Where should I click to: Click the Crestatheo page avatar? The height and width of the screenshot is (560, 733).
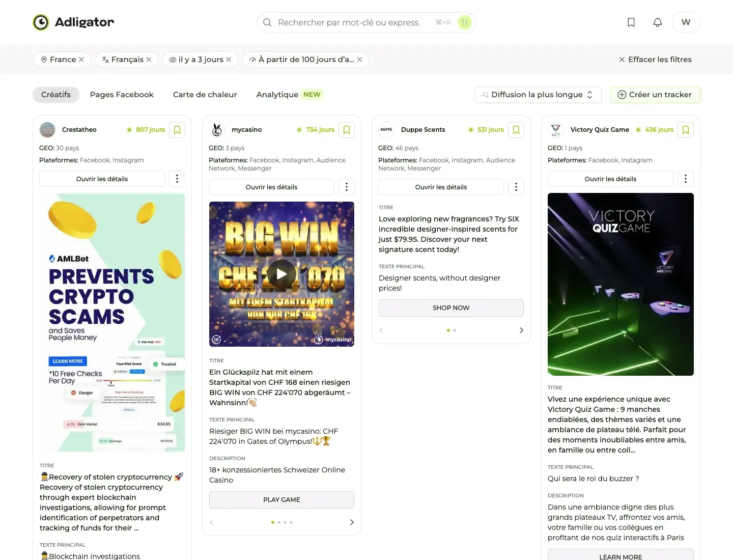pyautogui.click(x=47, y=130)
